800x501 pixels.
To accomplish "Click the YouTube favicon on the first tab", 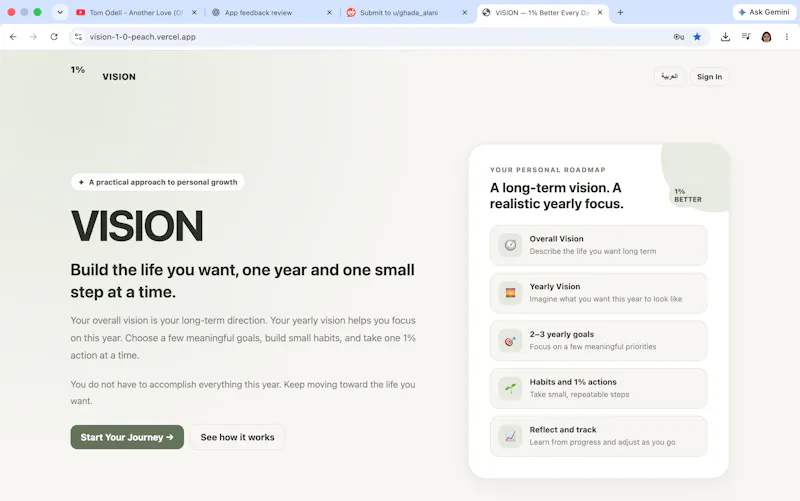I will [81, 12].
